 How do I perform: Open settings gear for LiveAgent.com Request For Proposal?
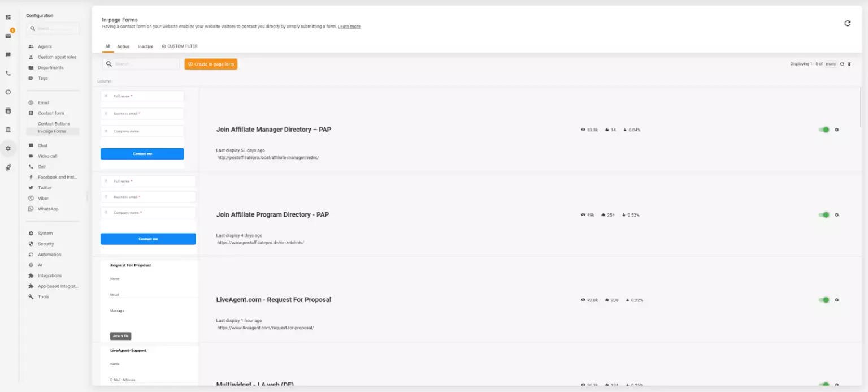tap(837, 300)
